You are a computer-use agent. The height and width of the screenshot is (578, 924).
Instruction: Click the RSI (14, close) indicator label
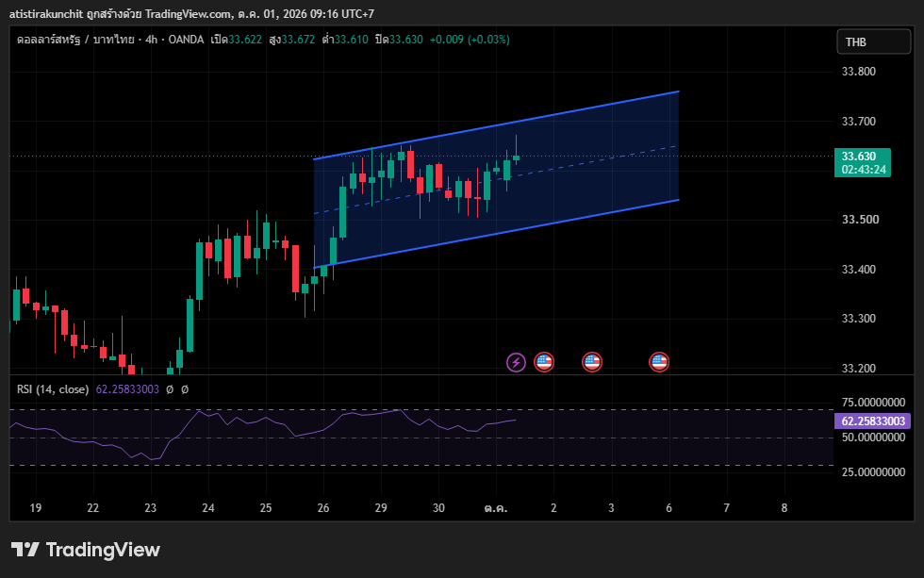coord(53,389)
